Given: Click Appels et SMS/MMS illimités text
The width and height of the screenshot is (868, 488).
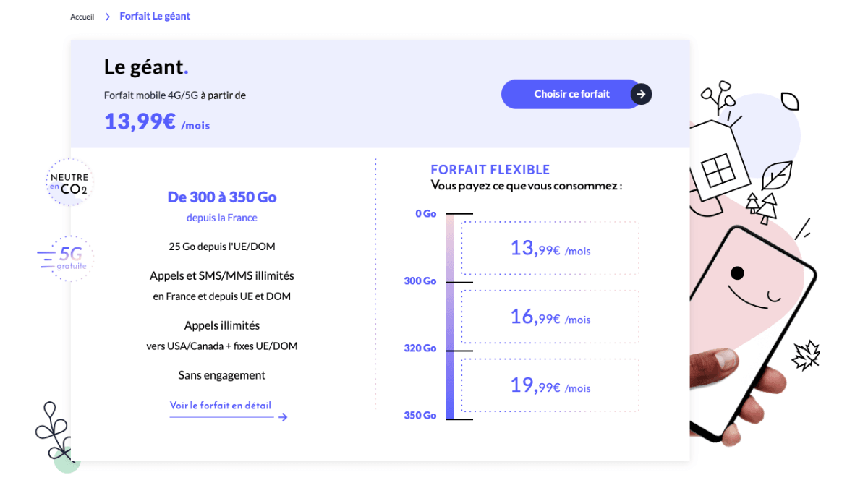Looking at the screenshot, I should point(222,275).
